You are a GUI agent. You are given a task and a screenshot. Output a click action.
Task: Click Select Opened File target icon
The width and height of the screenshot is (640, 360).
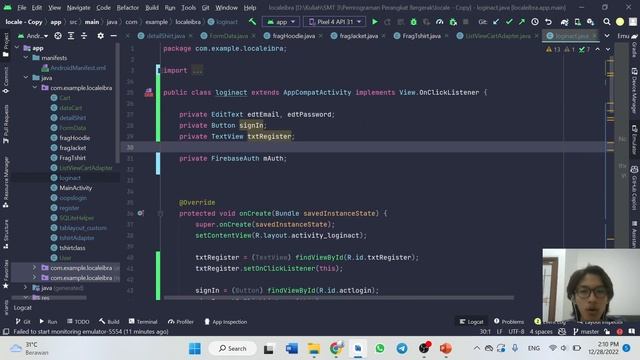coord(58,36)
